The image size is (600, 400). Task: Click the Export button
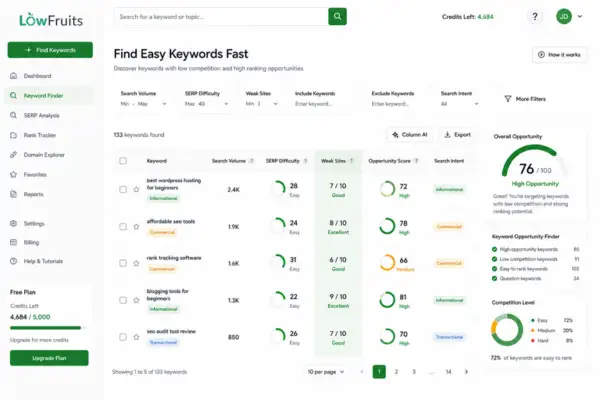[x=458, y=135]
